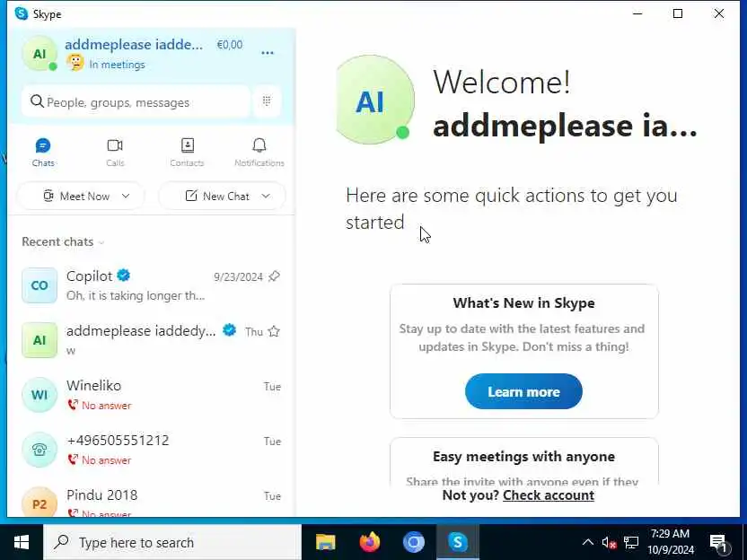This screenshot has width=747, height=560.
Task: Click the No answer icon under +496505551212
Action: pyautogui.click(x=73, y=460)
